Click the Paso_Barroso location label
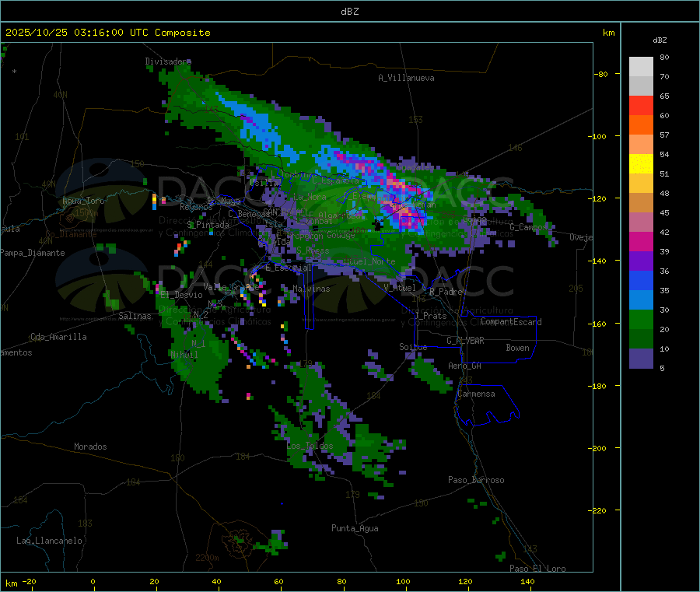 point(476,480)
